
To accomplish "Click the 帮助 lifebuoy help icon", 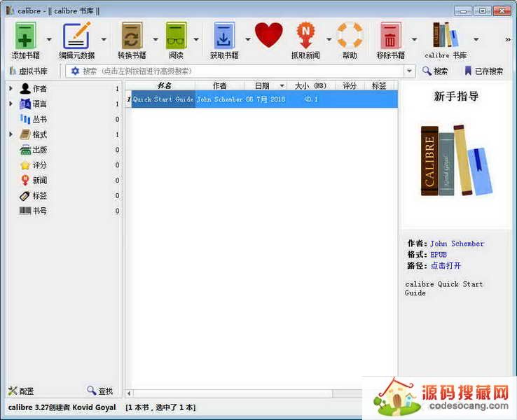I will click(x=350, y=36).
